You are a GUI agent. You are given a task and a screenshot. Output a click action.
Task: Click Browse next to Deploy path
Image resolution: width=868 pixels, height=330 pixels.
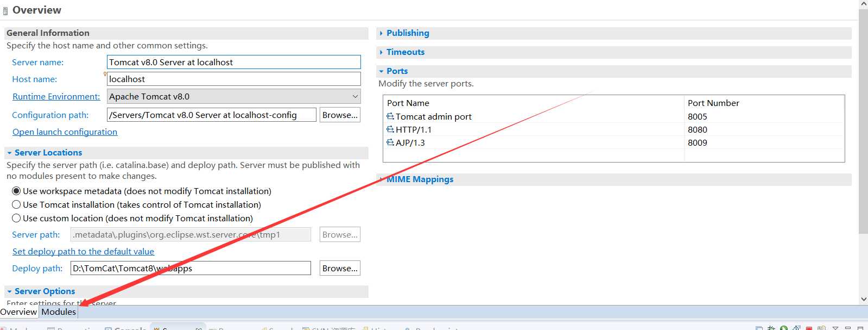point(340,268)
